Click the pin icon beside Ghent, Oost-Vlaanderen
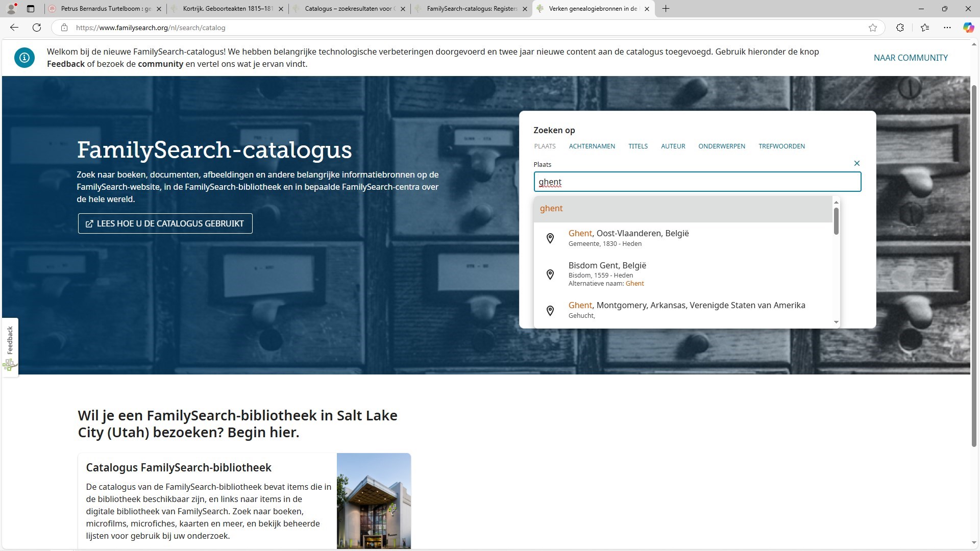 coord(550,238)
